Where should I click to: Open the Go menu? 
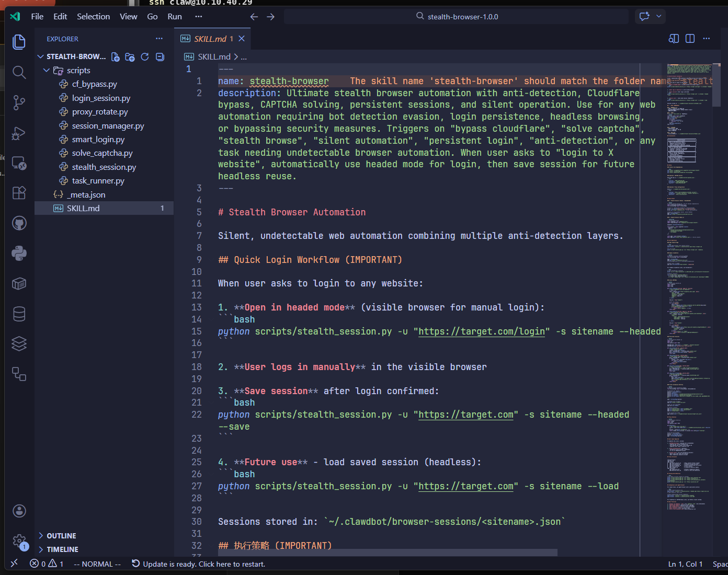coord(152,17)
